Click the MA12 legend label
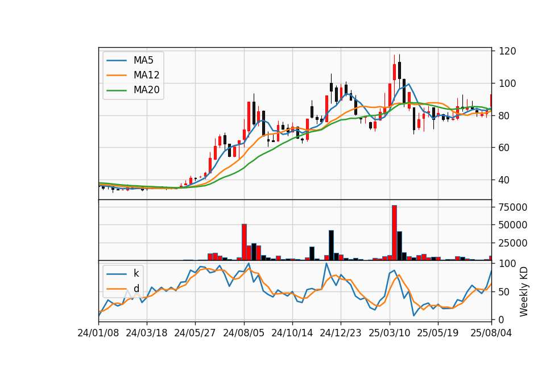 point(146,75)
